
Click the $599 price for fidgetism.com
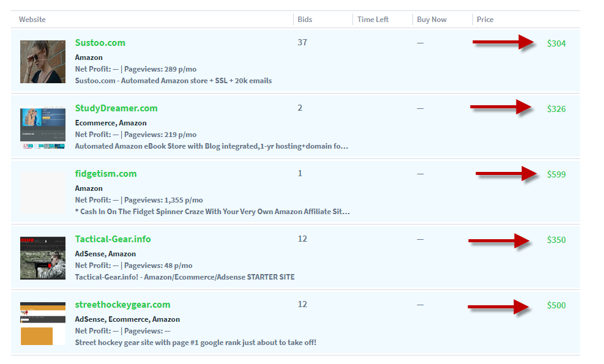click(556, 174)
